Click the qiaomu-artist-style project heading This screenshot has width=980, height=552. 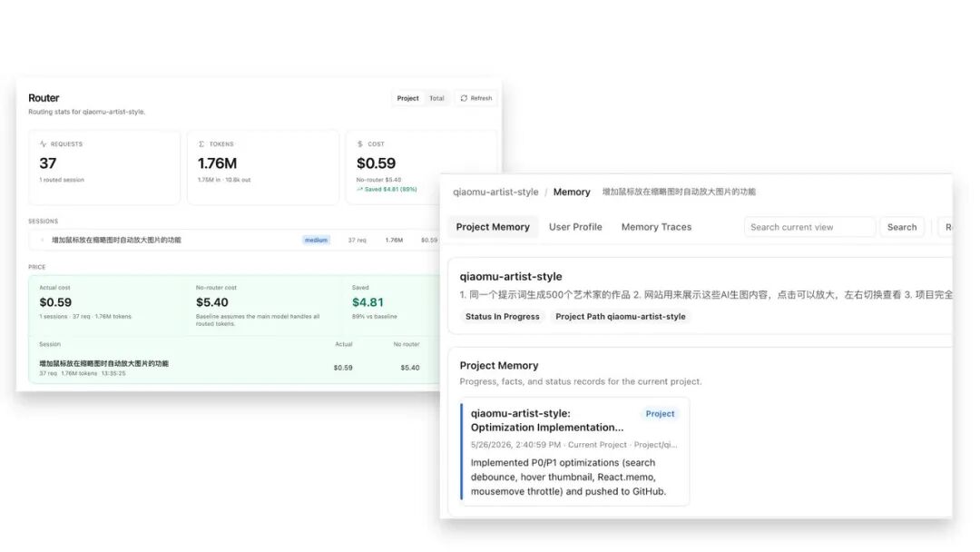point(511,276)
